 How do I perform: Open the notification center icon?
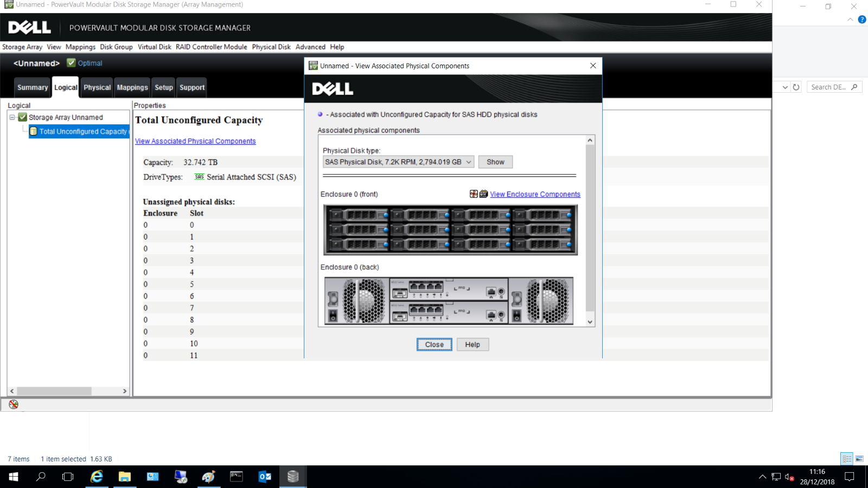(850, 477)
